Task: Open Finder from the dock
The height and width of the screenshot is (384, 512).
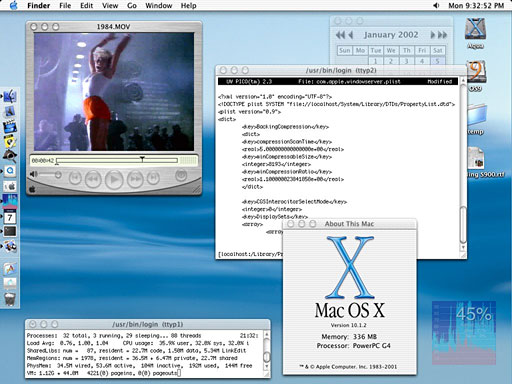Action: click(10, 96)
